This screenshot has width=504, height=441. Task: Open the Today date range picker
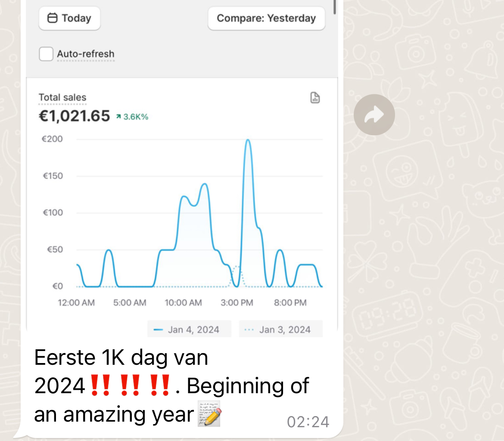(69, 19)
